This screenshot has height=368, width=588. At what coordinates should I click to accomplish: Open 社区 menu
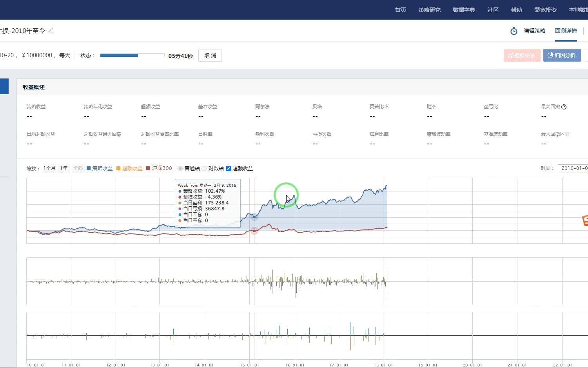[493, 10]
